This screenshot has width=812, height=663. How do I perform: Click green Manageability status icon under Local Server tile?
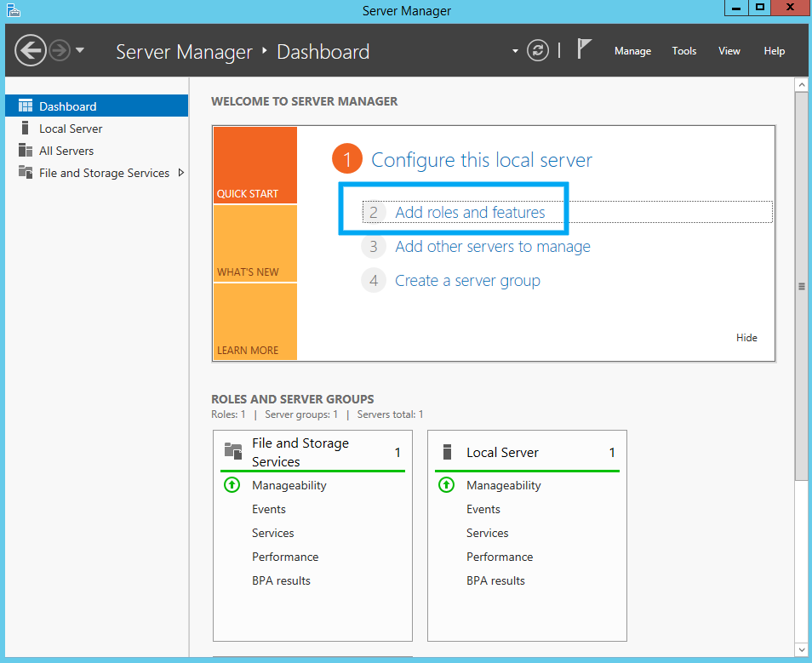446,485
